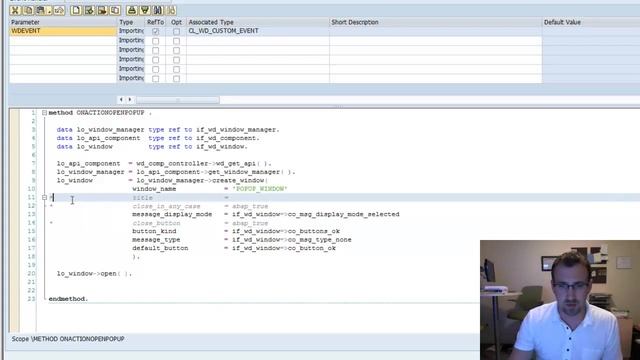Click the Insert Row toolbar icon

pos(89,10)
